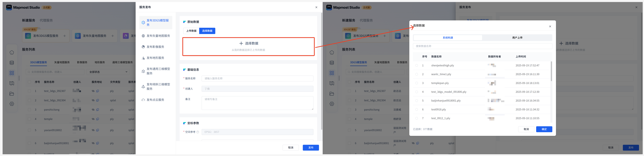Click 取消 in the 选择数据 dialog
This screenshot has width=644, height=156.
526,129
